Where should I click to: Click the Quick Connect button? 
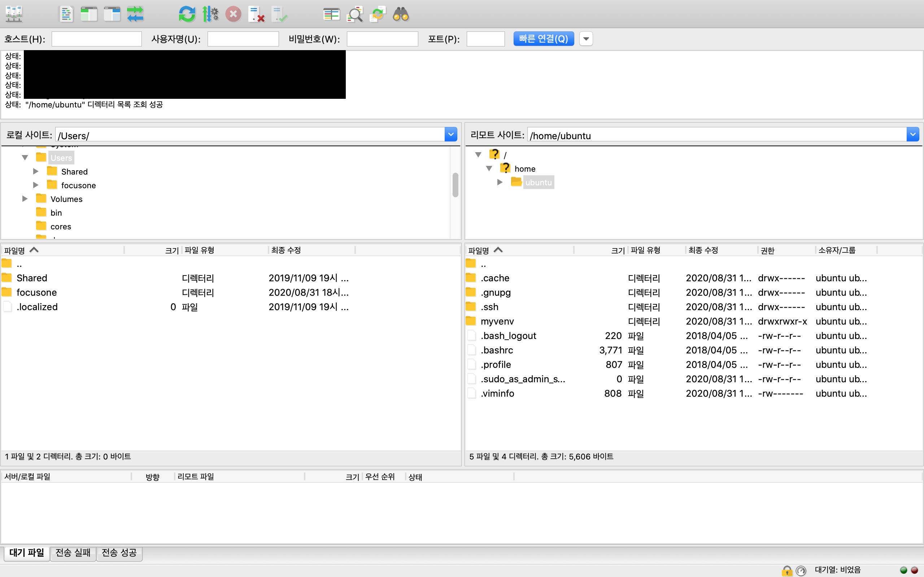click(543, 39)
